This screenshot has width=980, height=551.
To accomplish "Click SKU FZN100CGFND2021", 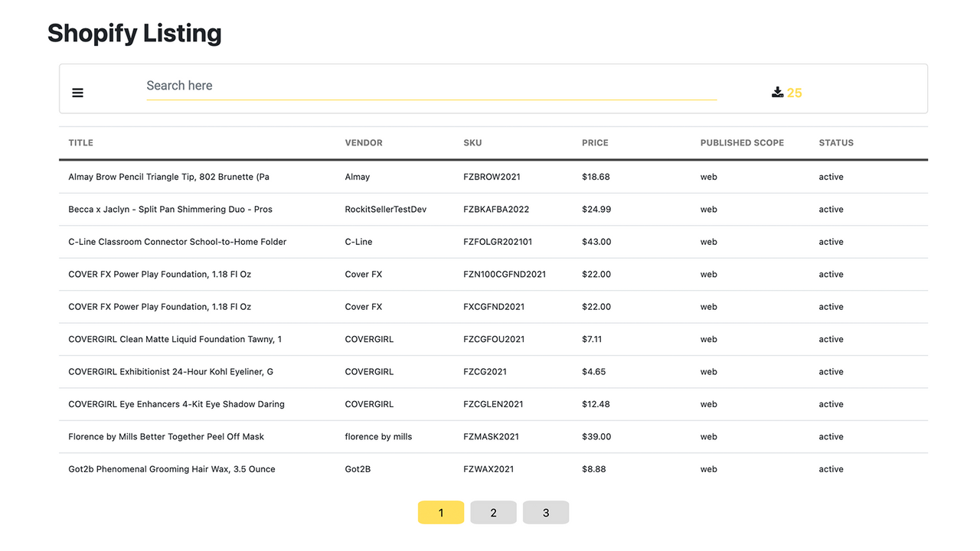I will [505, 274].
